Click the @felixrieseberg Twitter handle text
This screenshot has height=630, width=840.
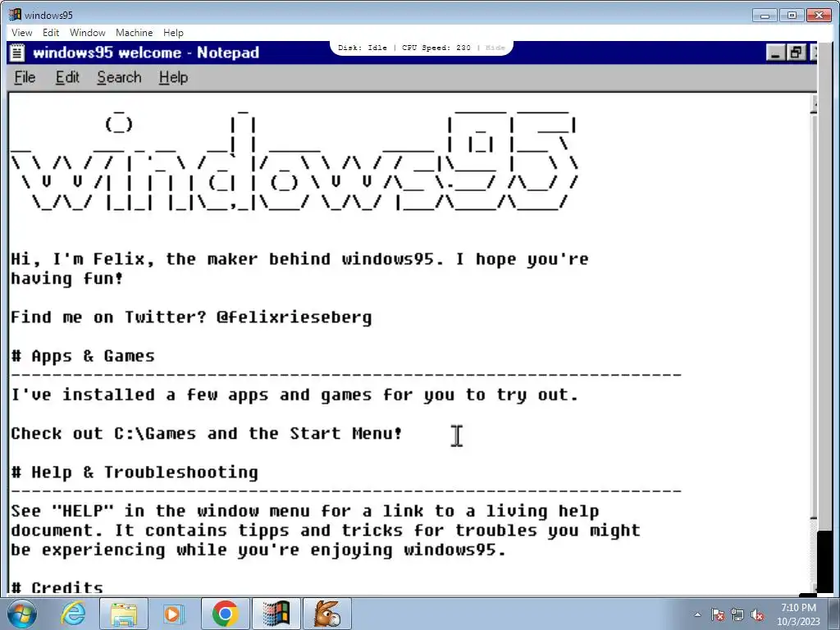click(x=294, y=317)
